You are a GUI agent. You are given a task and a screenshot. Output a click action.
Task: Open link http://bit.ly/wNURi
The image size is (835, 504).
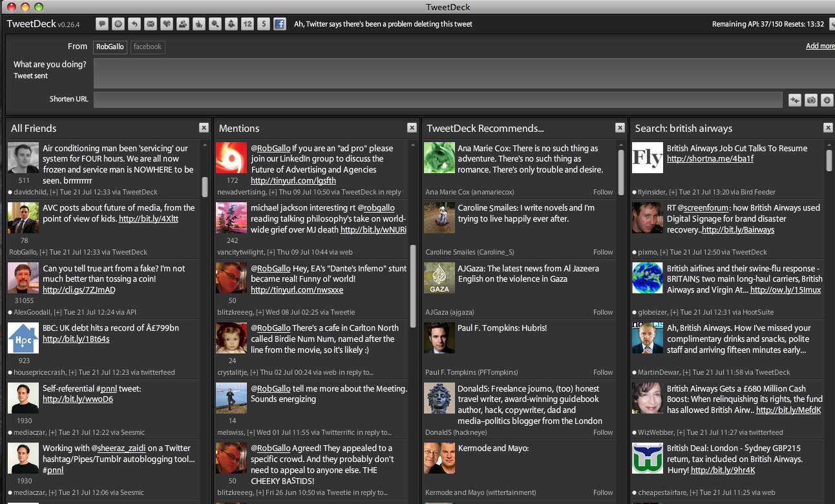374,230
